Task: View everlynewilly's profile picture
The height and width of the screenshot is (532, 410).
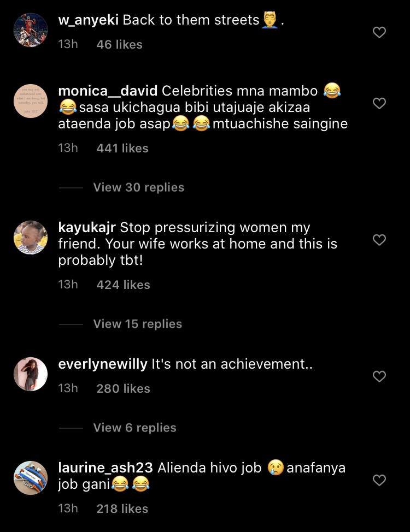Action: [31, 375]
